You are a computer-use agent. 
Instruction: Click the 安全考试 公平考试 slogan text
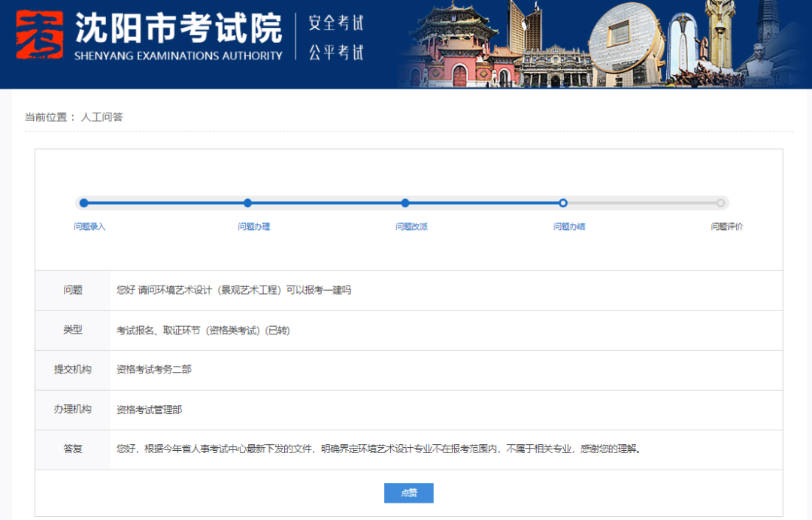click(x=336, y=37)
